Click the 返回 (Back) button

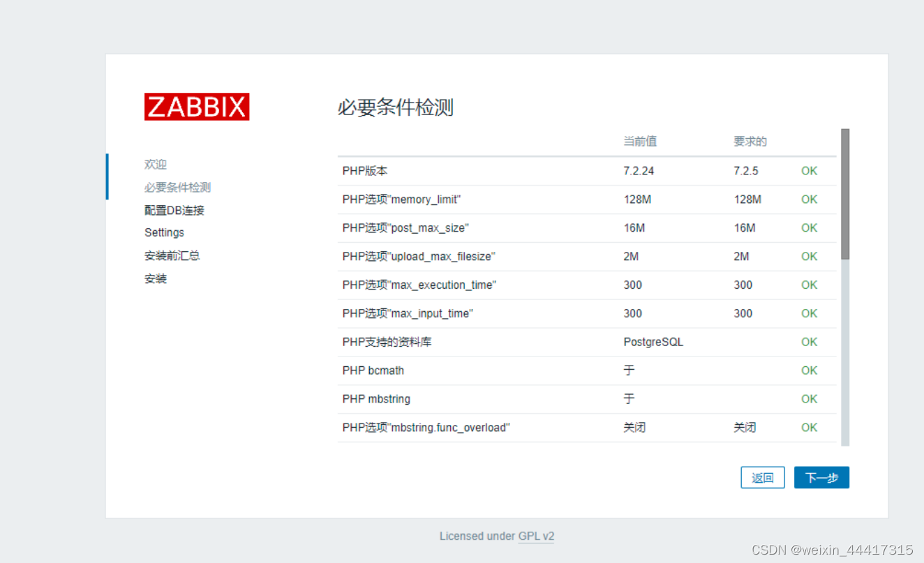763,477
